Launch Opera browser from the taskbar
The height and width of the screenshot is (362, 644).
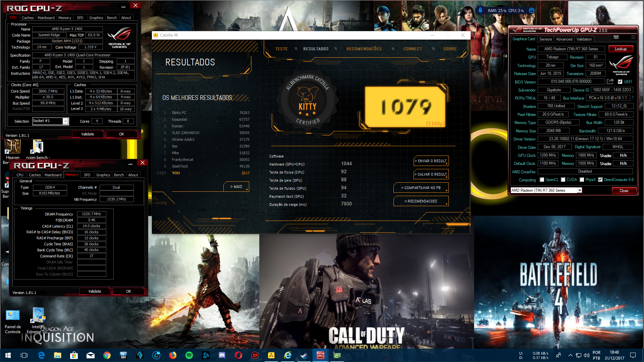point(238,355)
